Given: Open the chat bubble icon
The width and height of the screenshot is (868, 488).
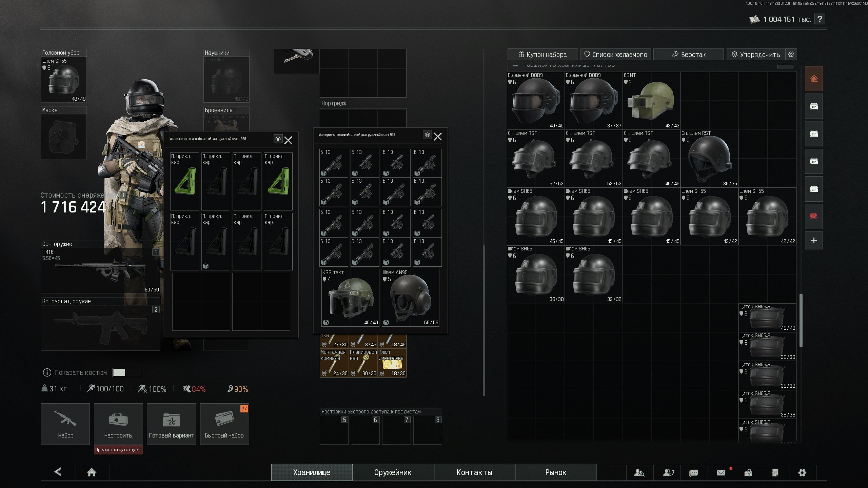Looking at the screenshot, I should coord(694,472).
